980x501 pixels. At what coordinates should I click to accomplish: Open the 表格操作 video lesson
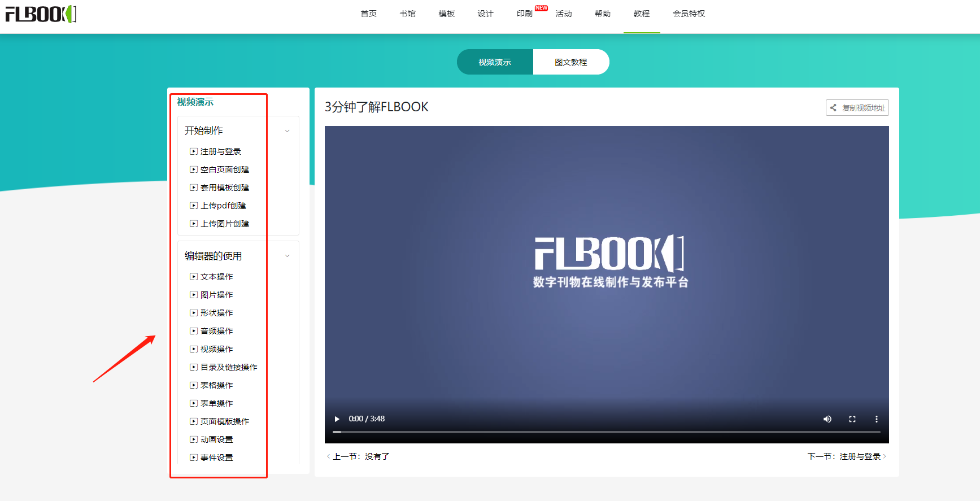coord(217,385)
